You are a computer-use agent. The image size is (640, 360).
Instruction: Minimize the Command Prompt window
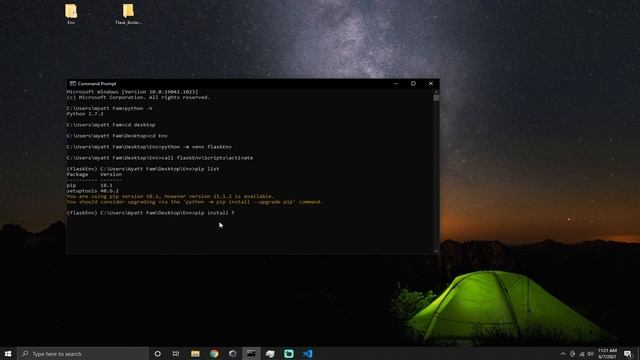click(x=396, y=84)
